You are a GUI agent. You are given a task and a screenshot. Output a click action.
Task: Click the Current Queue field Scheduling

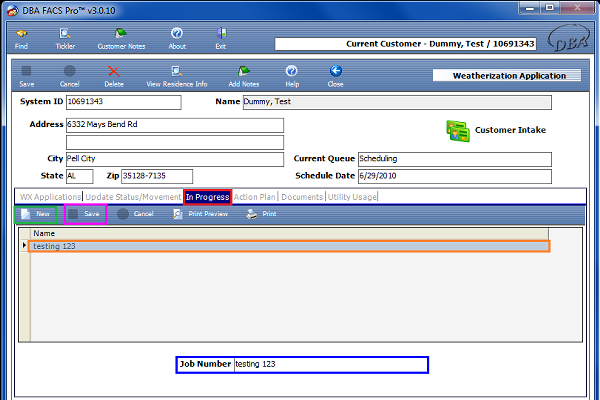click(455, 159)
